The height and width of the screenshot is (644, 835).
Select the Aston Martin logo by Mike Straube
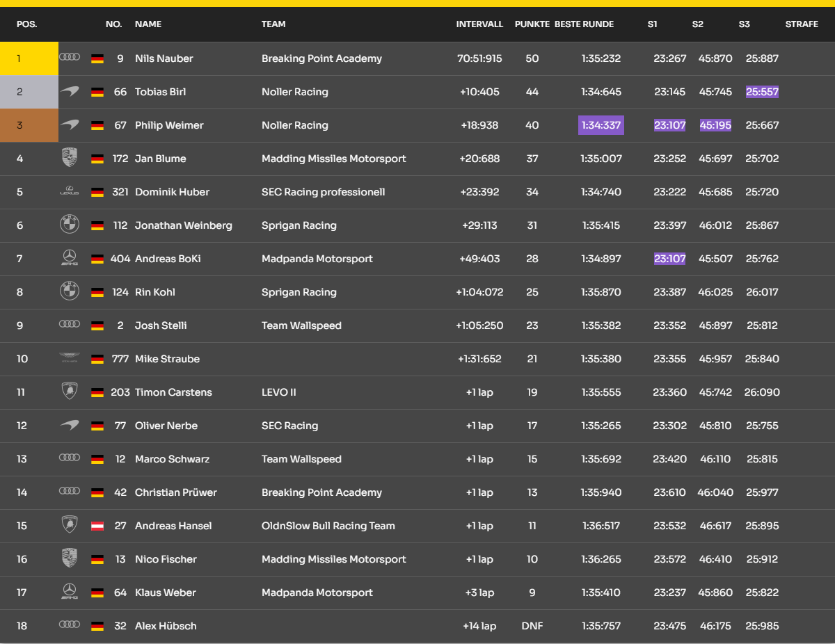[x=70, y=358]
